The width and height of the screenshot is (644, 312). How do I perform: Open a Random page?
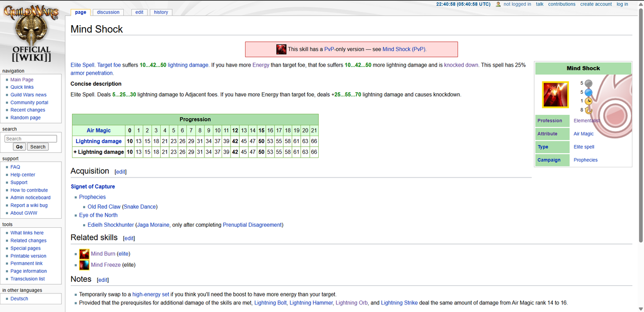point(26,117)
